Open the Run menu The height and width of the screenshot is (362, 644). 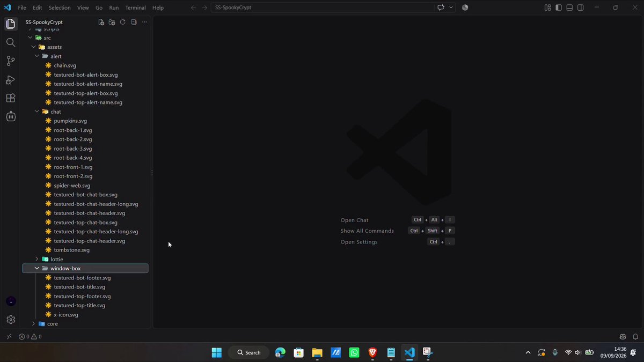[114, 8]
